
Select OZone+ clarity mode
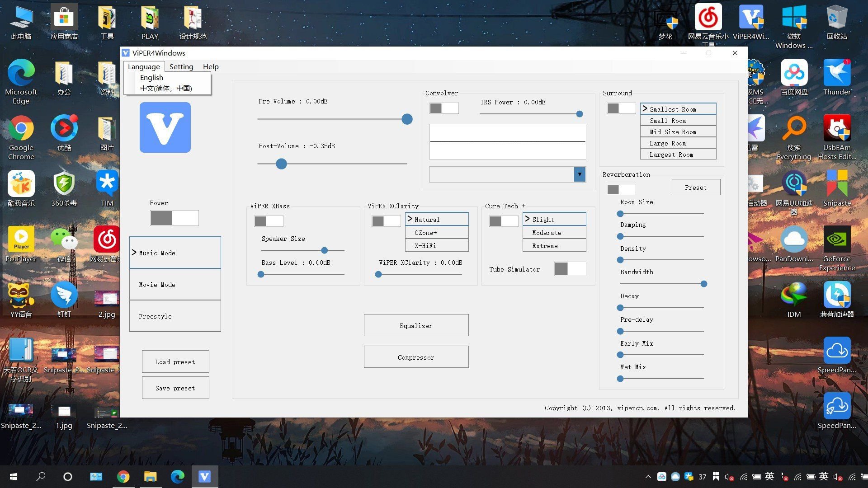click(437, 232)
